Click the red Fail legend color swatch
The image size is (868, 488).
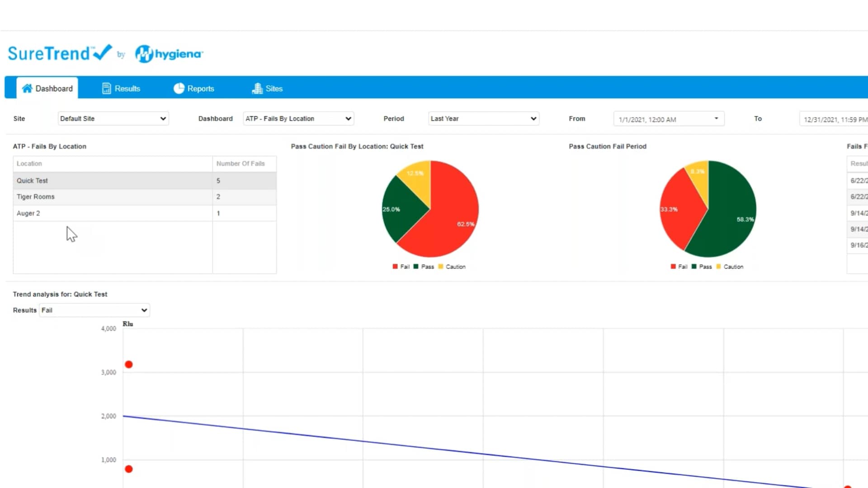coord(394,267)
